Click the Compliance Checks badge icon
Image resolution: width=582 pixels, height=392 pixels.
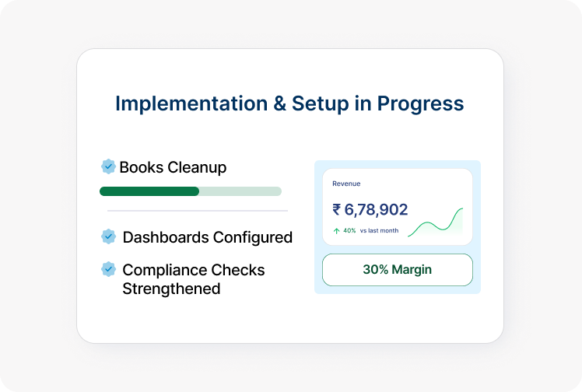(x=109, y=269)
